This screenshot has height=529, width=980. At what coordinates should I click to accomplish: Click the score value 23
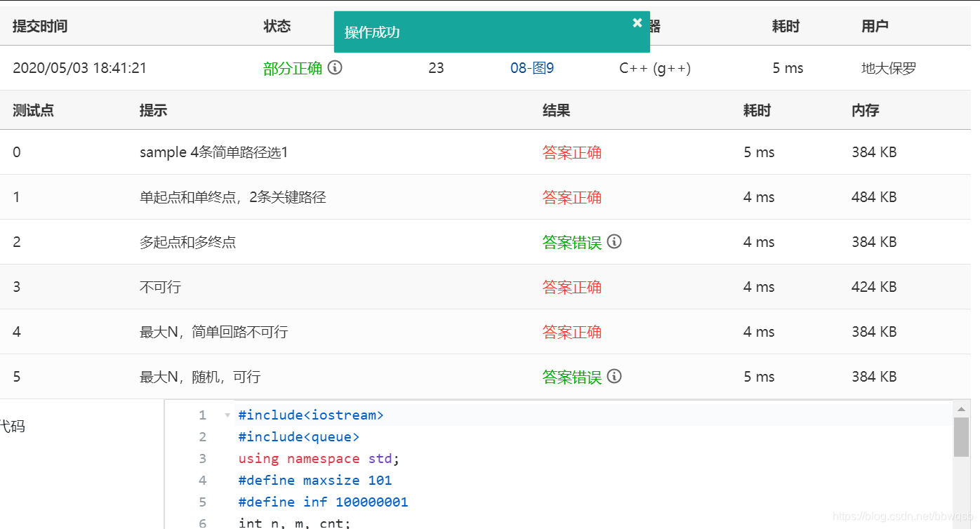pyautogui.click(x=436, y=68)
